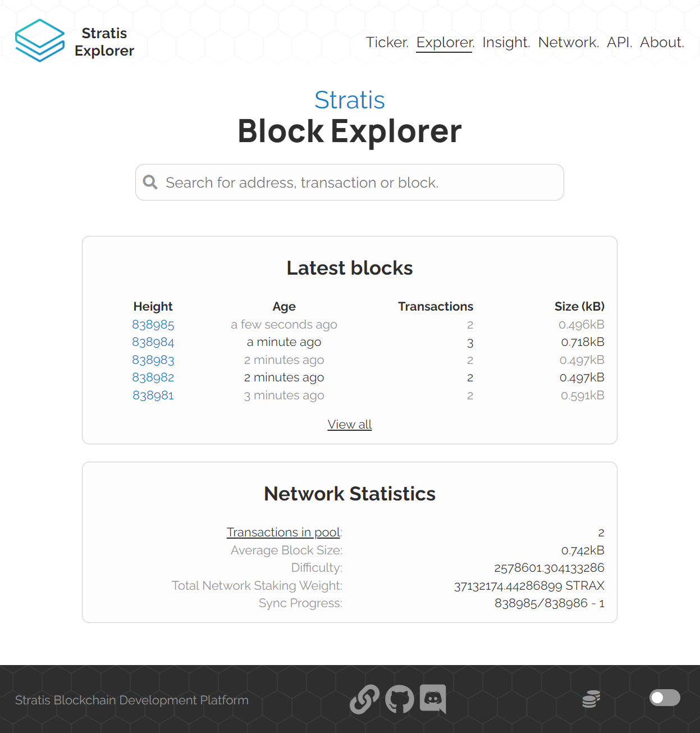Open the API menu item

click(x=619, y=42)
